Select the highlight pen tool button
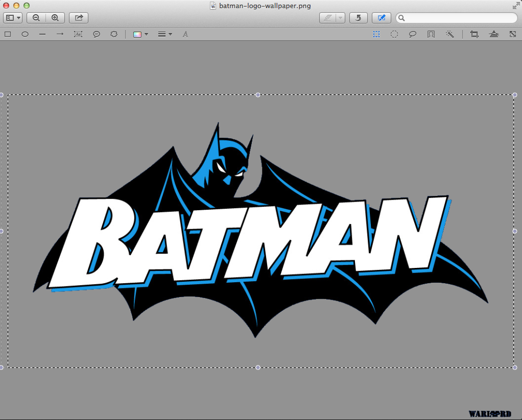 327,18
